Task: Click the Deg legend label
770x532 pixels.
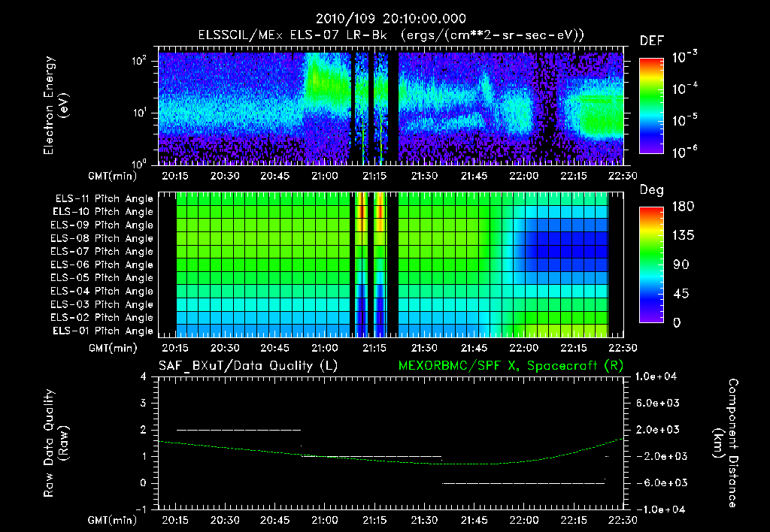Action: pos(651,190)
